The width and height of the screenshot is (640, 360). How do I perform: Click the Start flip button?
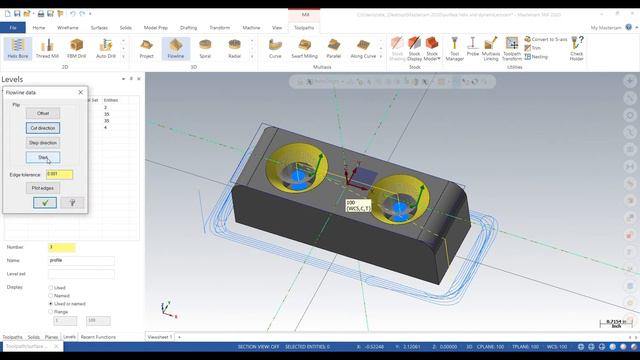(x=43, y=157)
